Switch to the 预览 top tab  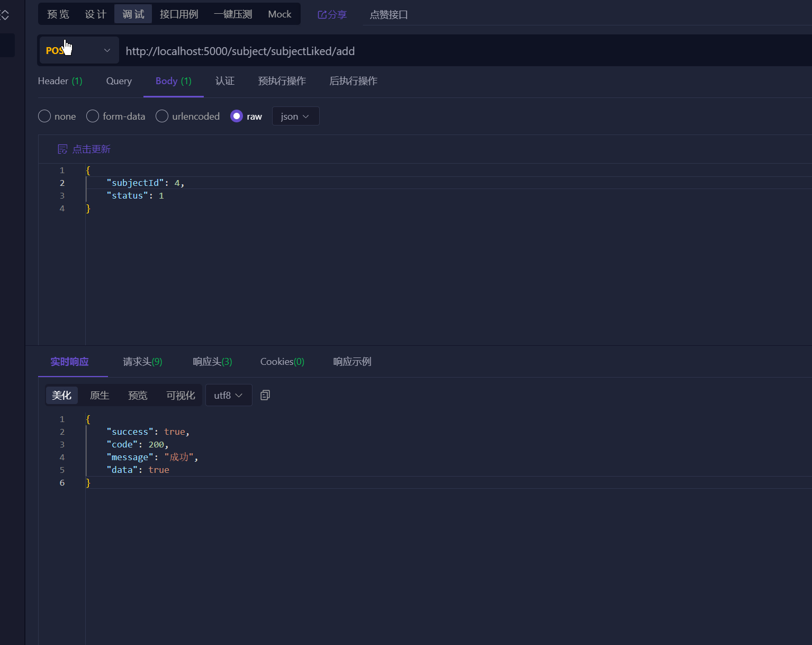pyautogui.click(x=58, y=14)
